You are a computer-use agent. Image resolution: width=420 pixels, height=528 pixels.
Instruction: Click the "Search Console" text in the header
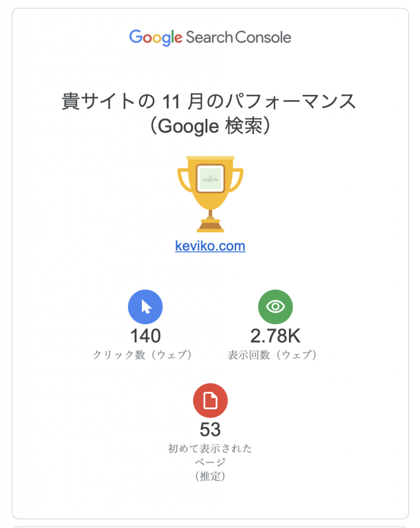point(238,37)
